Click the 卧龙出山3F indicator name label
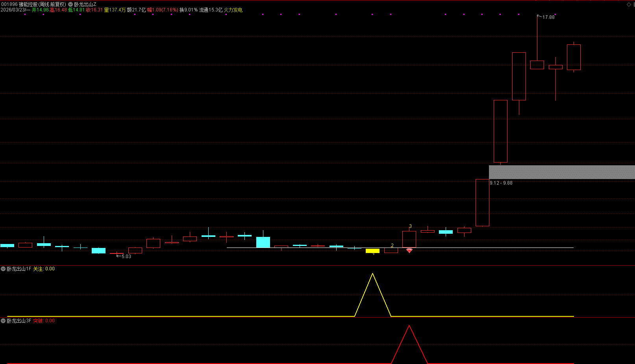 [19, 321]
